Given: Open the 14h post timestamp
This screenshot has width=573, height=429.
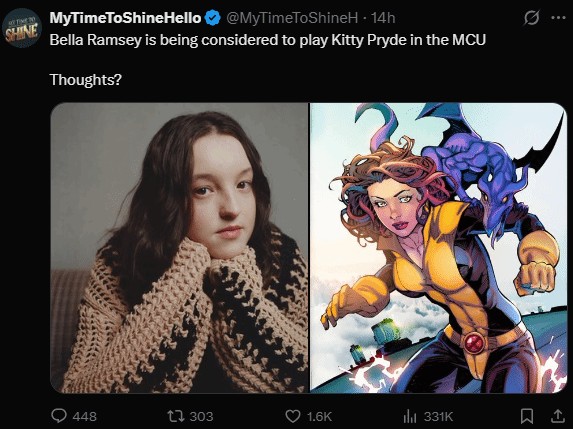Looking at the screenshot, I should (x=383, y=18).
